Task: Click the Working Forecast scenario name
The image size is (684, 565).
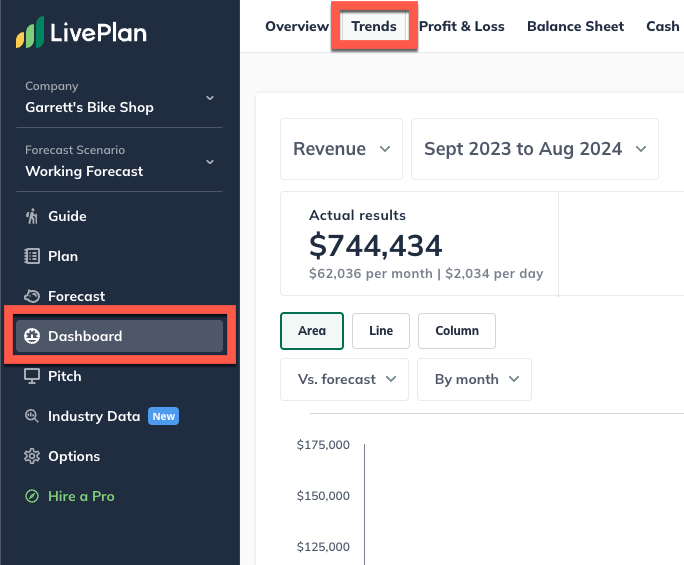Action: tap(84, 171)
